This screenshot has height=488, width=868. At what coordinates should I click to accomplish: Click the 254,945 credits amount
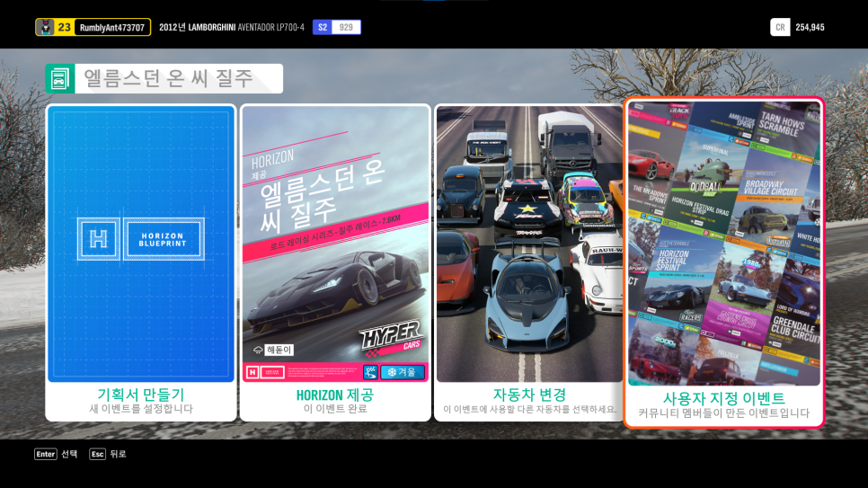coord(810,27)
